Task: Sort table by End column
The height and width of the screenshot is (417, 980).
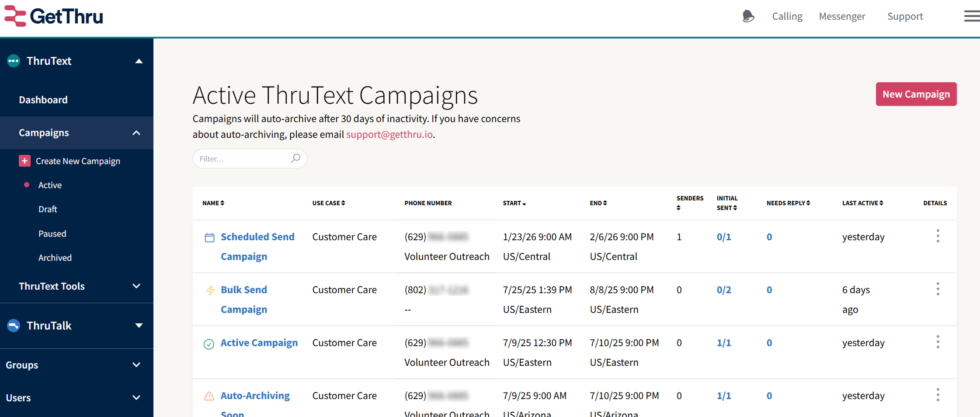Action: [598, 203]
